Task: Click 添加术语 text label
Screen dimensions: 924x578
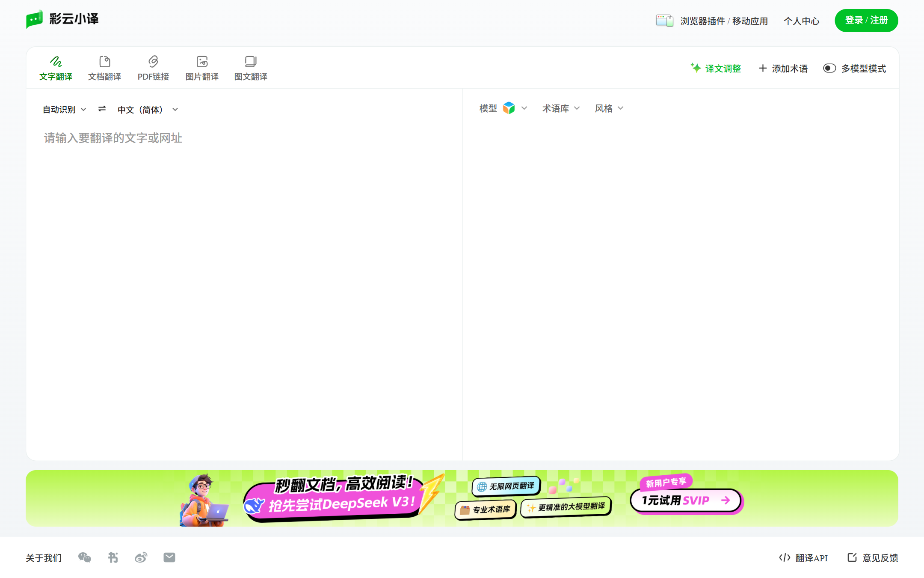Action: click(x=790, y=69)
